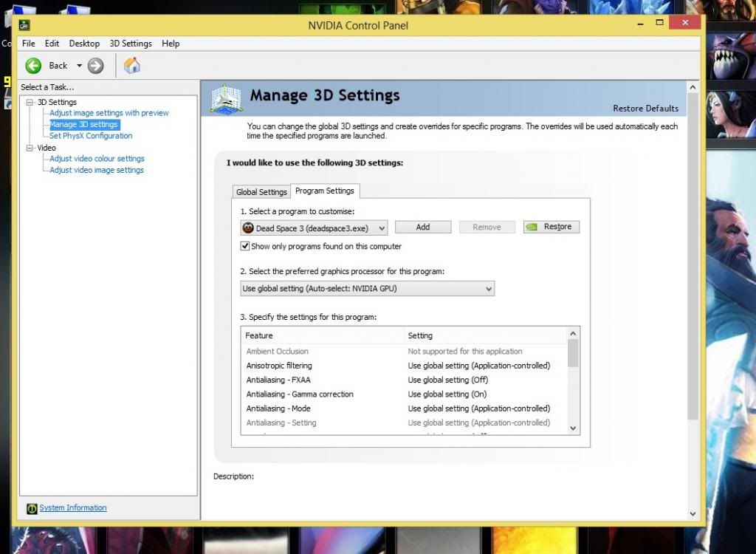Screen dimensions: 756x554
Task: Click the System Information icon
Action: coord(32,508)
